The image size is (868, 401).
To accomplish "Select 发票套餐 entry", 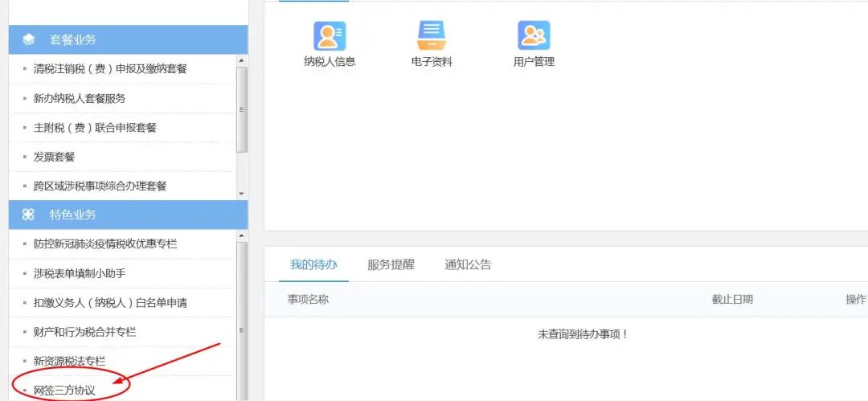I will (x=55, y=158).
